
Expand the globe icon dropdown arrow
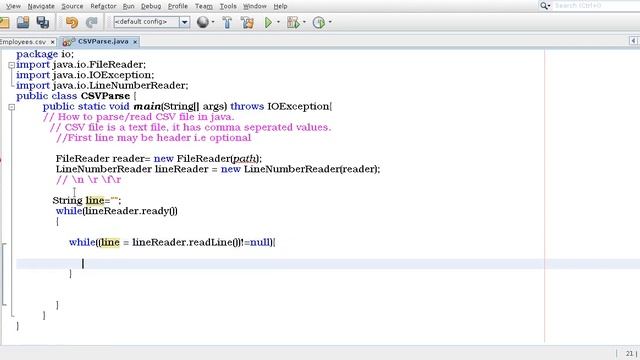pos(213,22)
